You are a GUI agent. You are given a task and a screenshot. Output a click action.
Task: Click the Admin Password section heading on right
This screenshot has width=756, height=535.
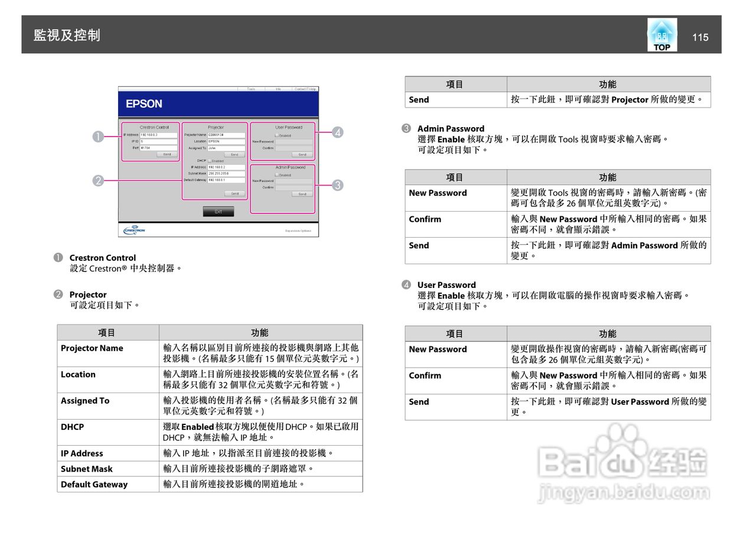pos(451,128)
